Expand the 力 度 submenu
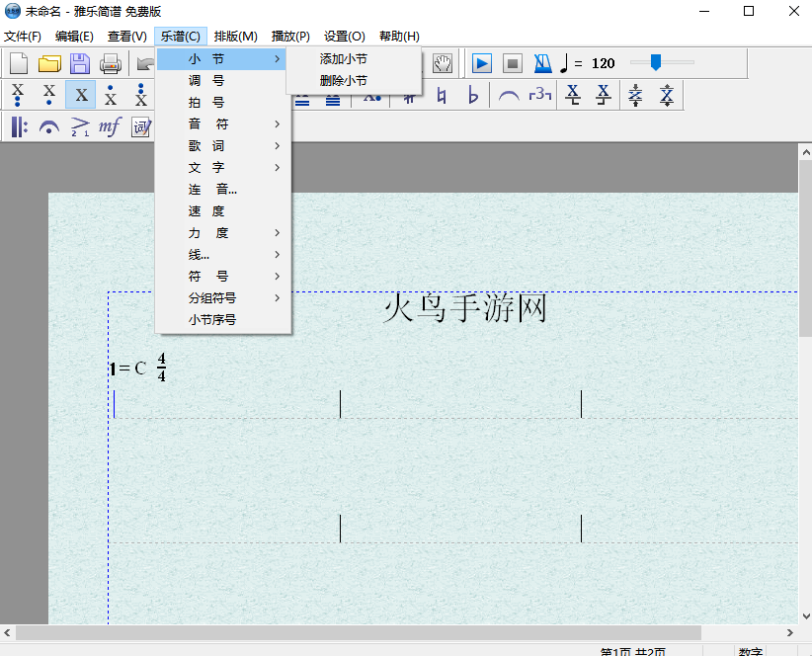This screenshot has width=812, height=656. [221, 233]
